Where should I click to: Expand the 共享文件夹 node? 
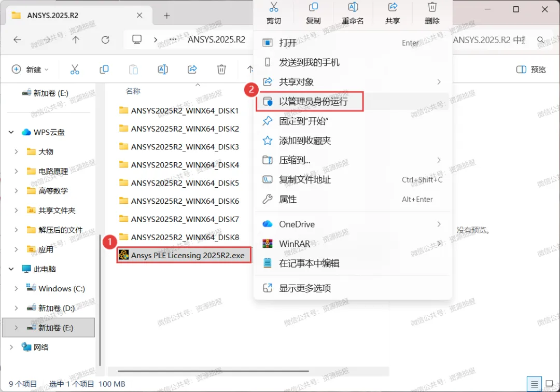tap(16, 211)
